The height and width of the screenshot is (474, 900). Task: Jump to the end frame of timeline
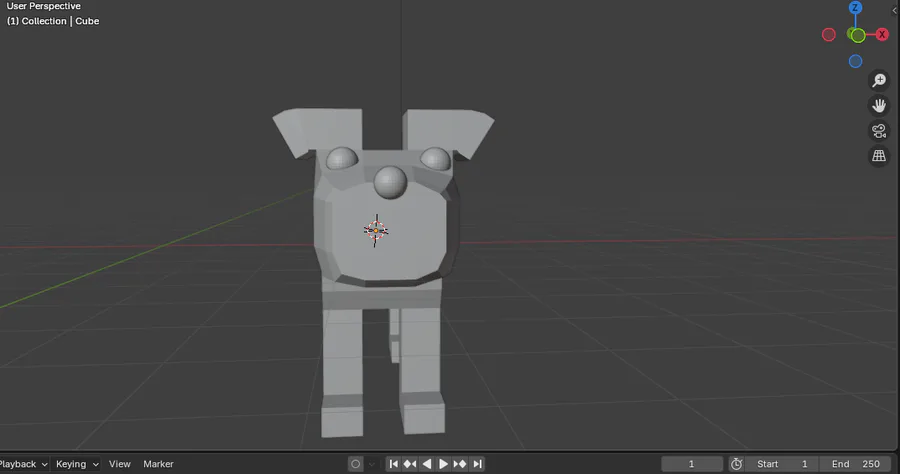pos(477,464)
